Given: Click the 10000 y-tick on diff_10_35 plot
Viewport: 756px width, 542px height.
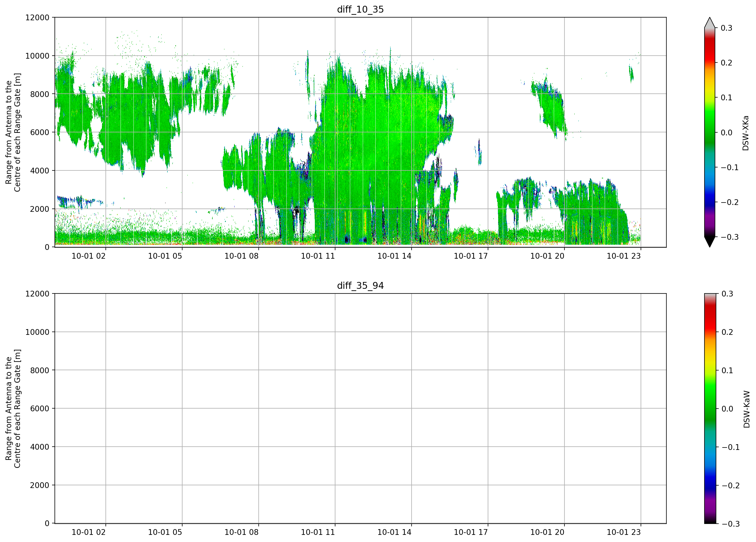Looking at the screenshot, I should coord(37,56).
